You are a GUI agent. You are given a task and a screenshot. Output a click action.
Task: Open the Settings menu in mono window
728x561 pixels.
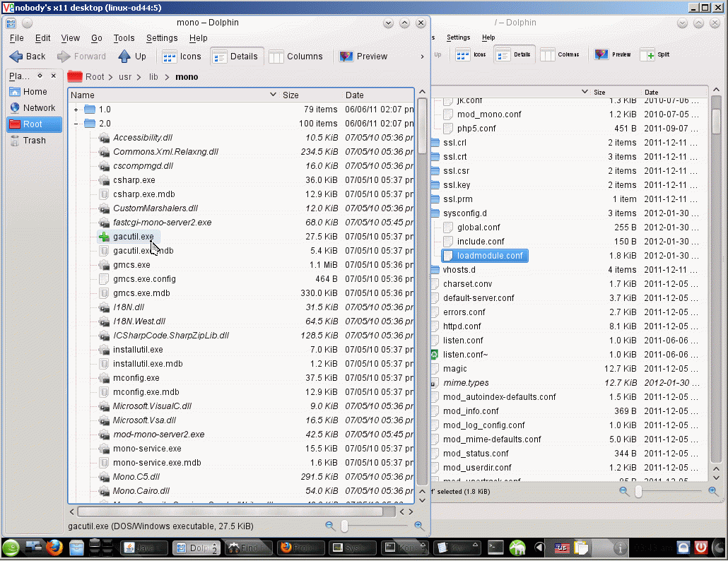[162, 38]
